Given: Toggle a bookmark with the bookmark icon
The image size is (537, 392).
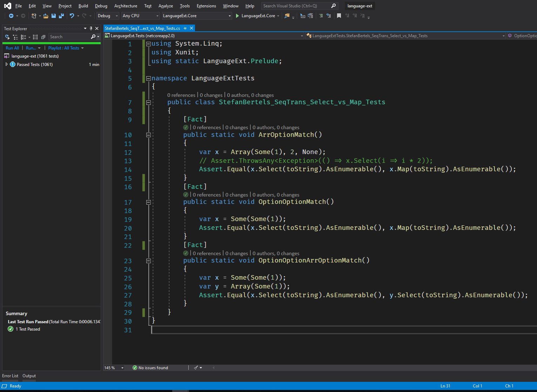Looking at the screenshot, I should [339, 16].
